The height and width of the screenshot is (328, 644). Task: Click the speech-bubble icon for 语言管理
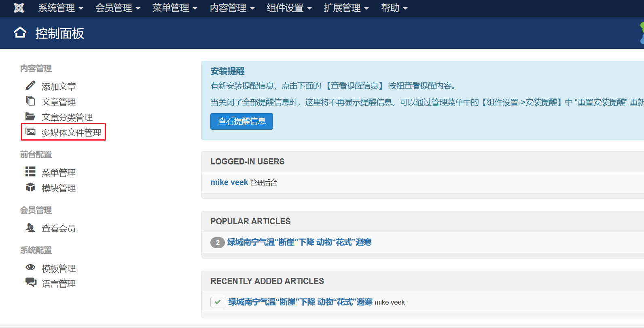coord(31,282)
